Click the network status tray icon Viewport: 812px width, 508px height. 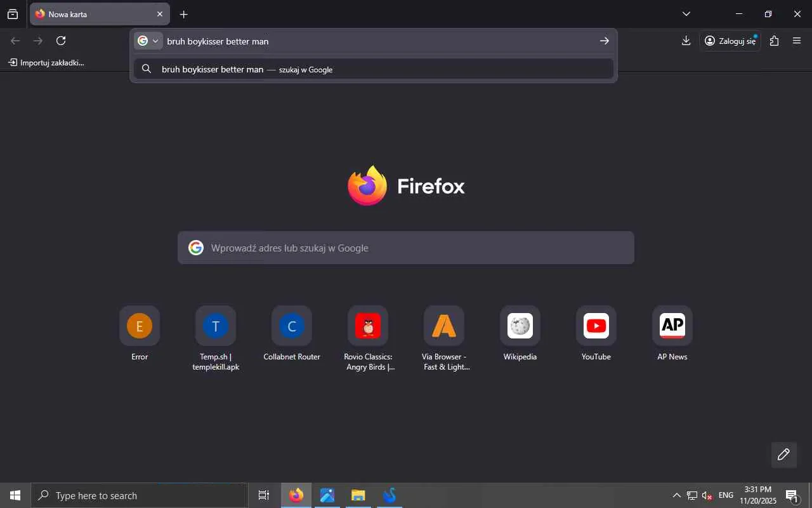692,495
